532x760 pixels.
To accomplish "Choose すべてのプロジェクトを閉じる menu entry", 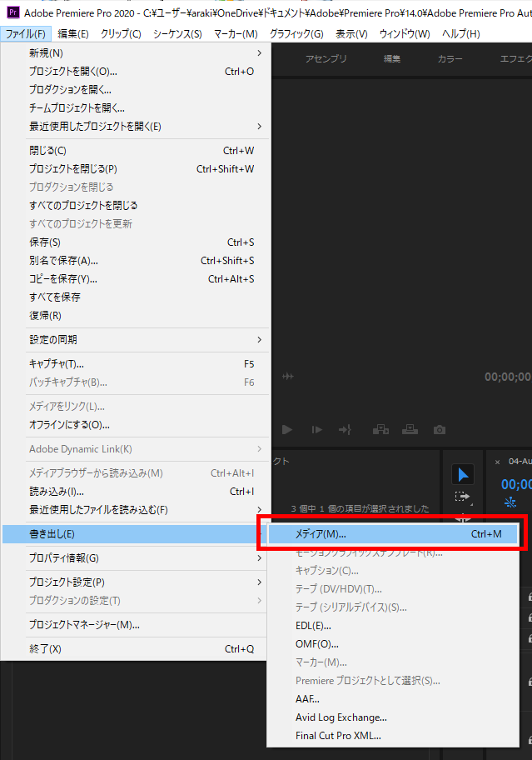I will pos(135,206).
